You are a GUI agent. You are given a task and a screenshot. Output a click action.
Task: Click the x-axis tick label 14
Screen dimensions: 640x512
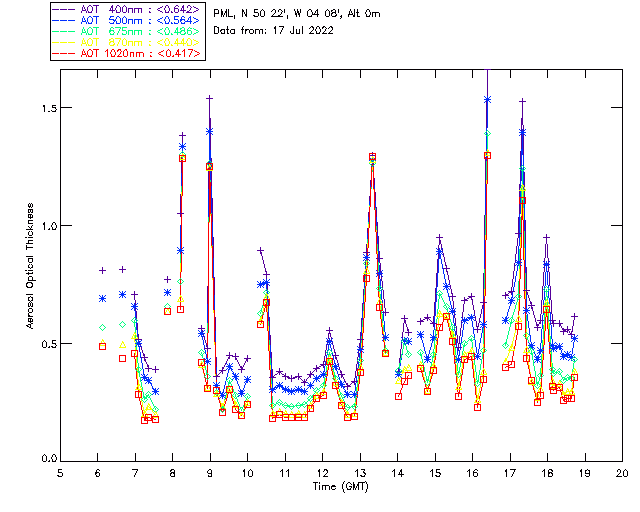point(398,473)
